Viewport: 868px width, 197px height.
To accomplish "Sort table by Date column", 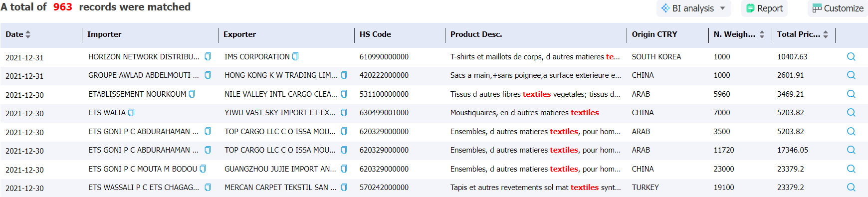I will (x=28, y=34).
